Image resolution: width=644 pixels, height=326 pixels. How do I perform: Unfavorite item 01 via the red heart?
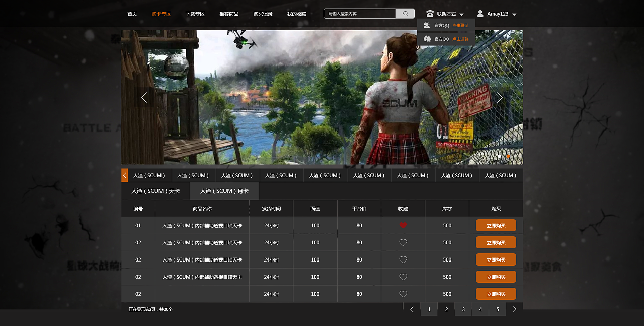click(x=403, y=225)
